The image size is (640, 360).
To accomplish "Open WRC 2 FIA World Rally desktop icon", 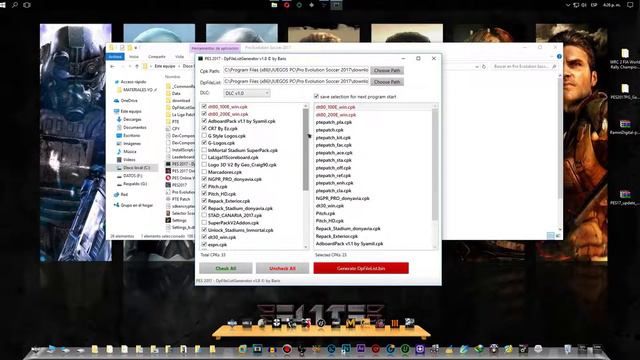I will (x=624, y=59).
